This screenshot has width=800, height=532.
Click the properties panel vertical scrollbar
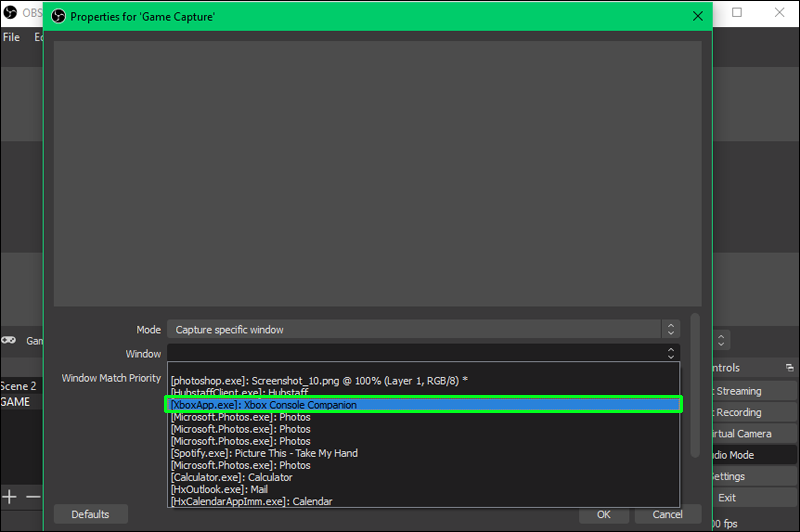pos(694,385)
